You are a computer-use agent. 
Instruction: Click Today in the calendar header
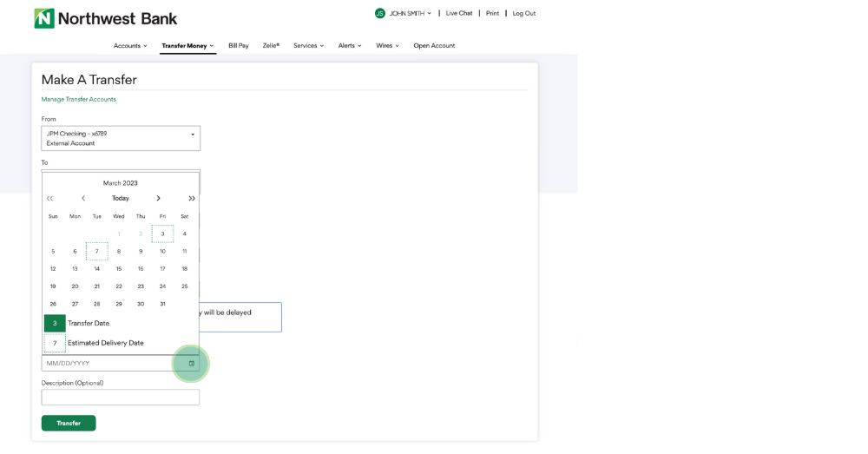(x=121, y=199)
